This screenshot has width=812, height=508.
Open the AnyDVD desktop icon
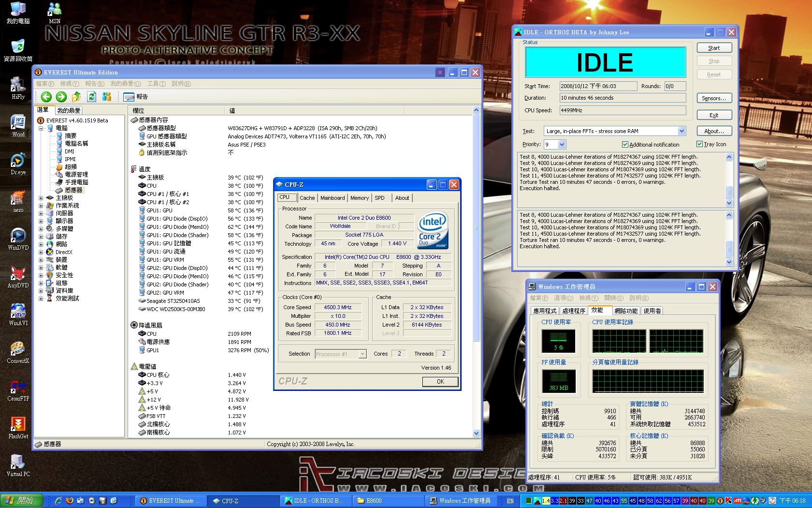[x=18, y=276]
